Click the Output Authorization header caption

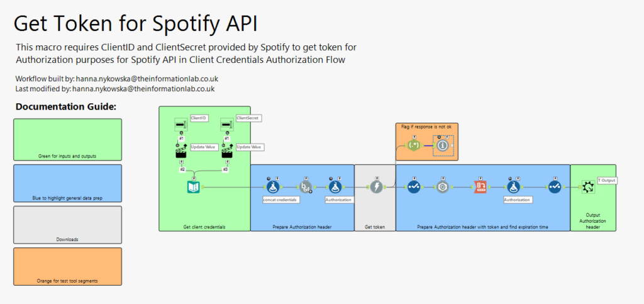click(592, 221)
